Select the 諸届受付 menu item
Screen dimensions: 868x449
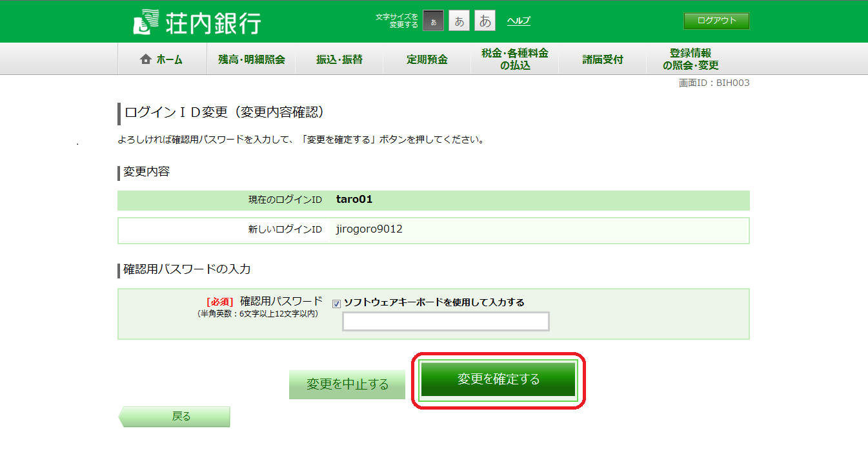pos(602,59)
